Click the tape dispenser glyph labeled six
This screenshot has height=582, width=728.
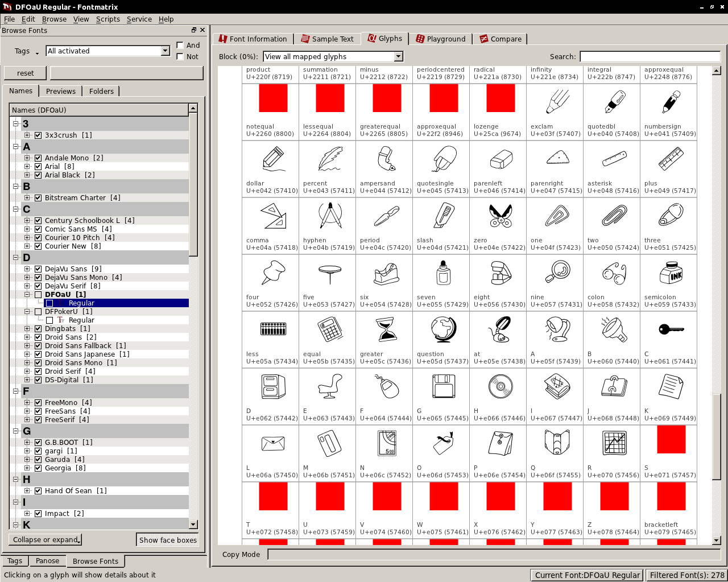pyautogui.click(x=387, y=274)
